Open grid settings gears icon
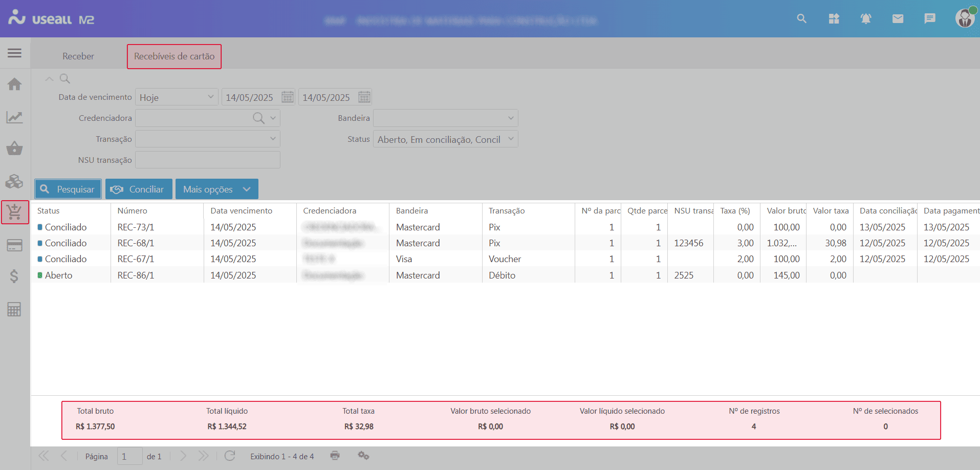Viewport: 980px width, 470px height. (363, 456)
